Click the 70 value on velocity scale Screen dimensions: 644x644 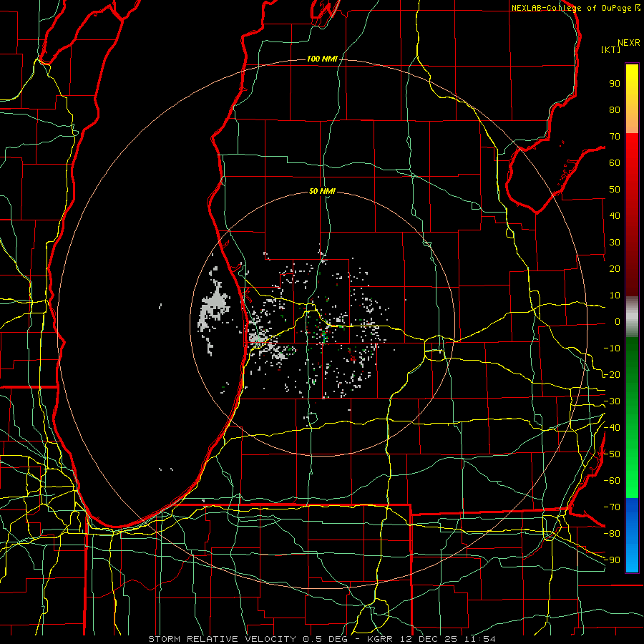tap(615, 137)
